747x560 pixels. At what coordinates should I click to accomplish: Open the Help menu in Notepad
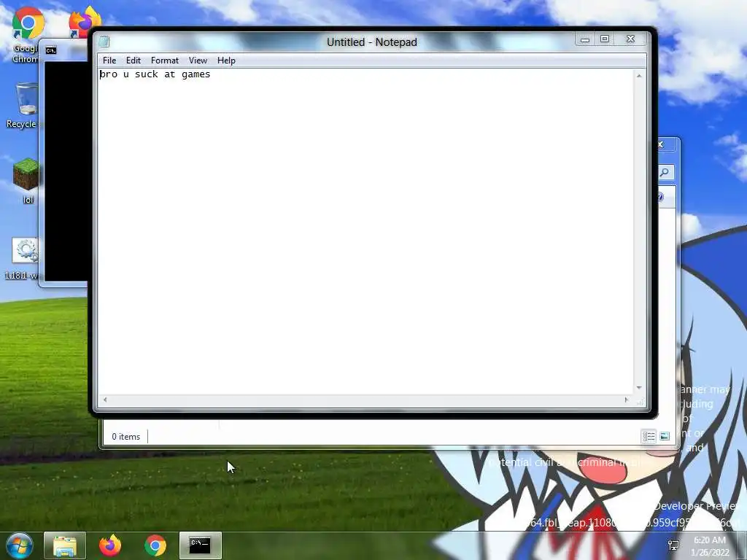point(226,61)
